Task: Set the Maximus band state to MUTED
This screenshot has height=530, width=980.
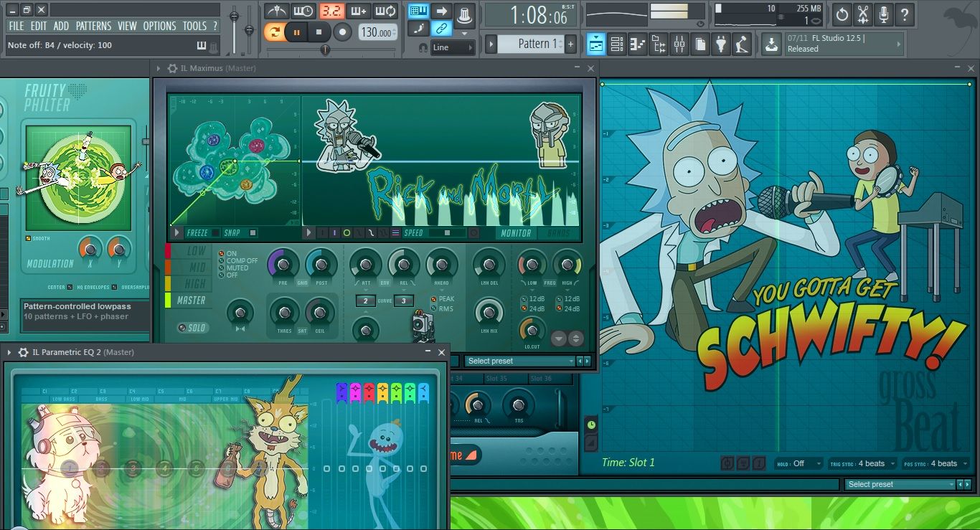Action: 222,268
